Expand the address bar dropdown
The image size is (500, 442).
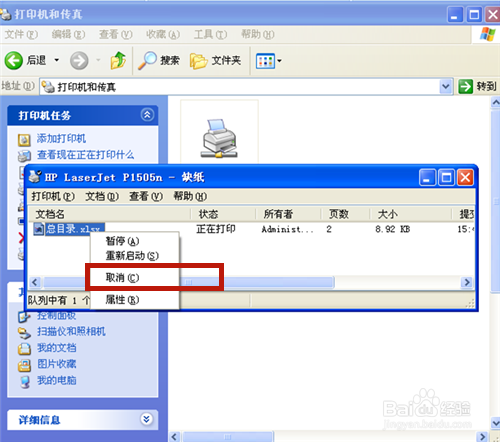pos(446,87)
